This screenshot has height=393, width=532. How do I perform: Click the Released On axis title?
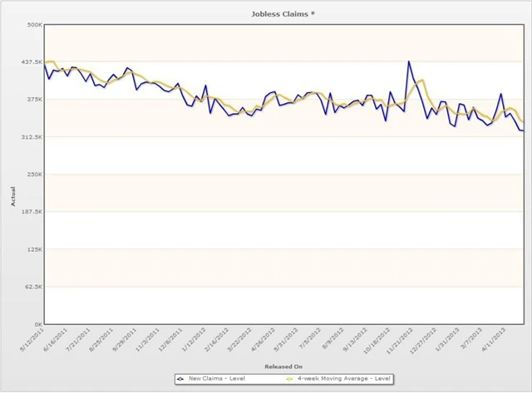[283, 366]
